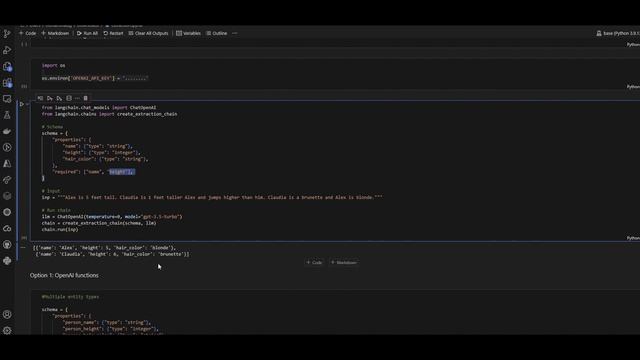Open the Extensions view
Image resolution: width=640 pixels, height=360 pixels.
[7, 83]
